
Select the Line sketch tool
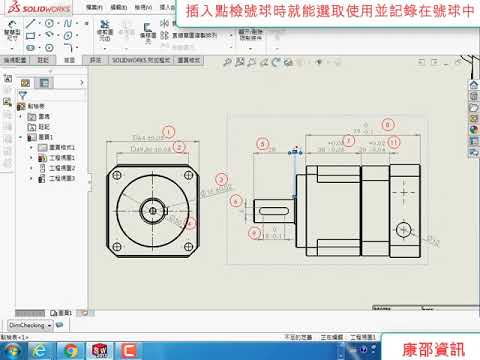[30, 23]
